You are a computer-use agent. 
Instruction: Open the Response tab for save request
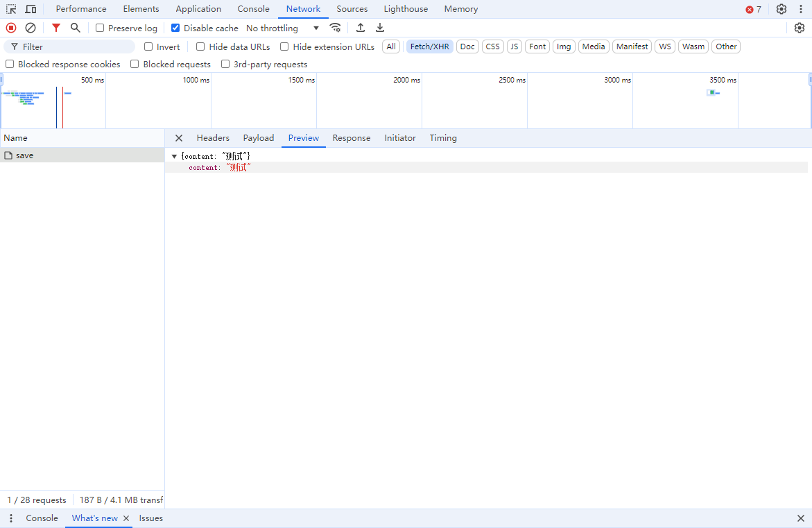click(x=352, y=138)
